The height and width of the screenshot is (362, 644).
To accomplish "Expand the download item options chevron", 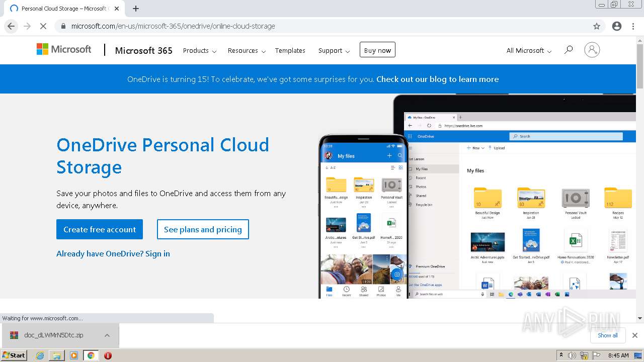I will [x=107, y=335].
